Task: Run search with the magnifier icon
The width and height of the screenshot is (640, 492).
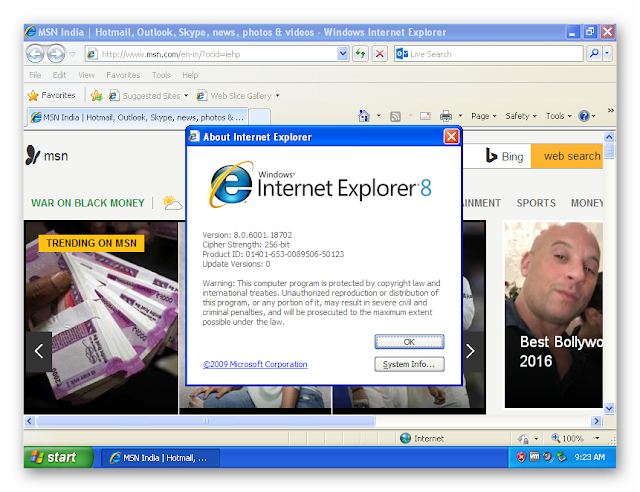Action: pyautogui.click(x=594, y=53)
